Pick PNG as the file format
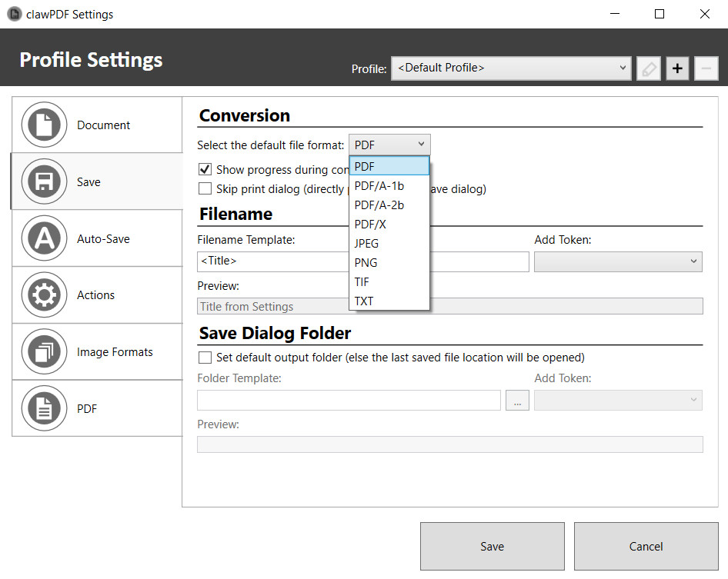 389,263
